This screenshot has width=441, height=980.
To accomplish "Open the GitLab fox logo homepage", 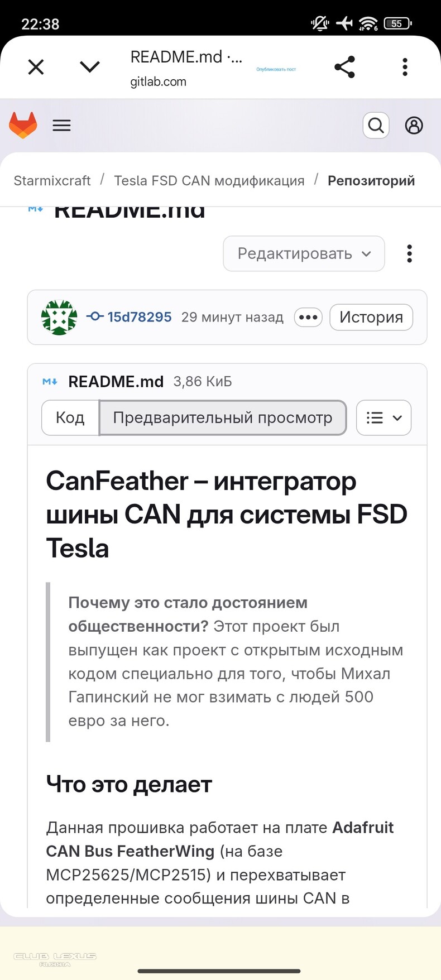I will pos(22,125).
